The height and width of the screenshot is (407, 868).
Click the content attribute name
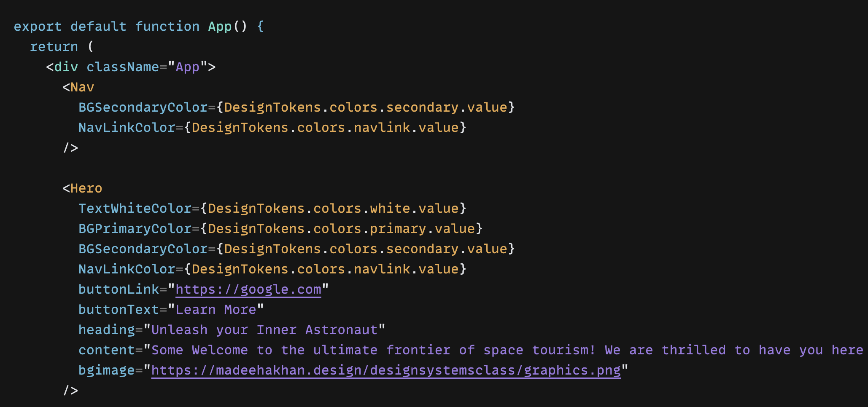click(x=106, y=350)
